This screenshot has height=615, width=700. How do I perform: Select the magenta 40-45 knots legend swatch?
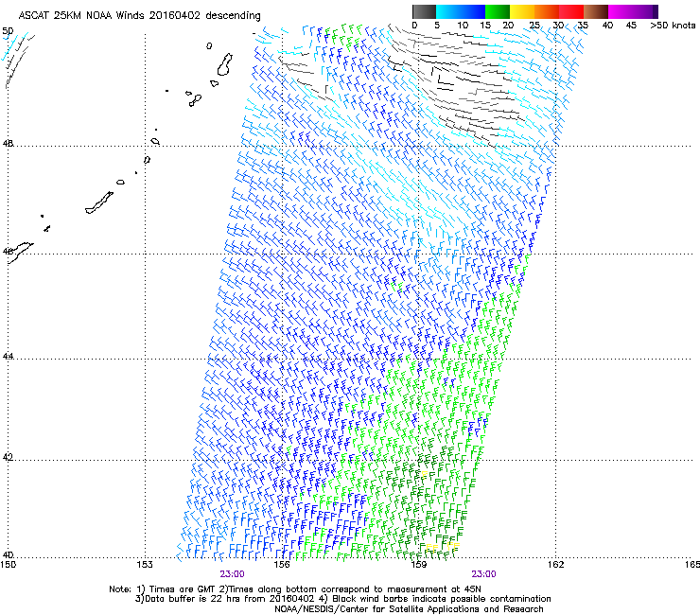pos(621,11)
